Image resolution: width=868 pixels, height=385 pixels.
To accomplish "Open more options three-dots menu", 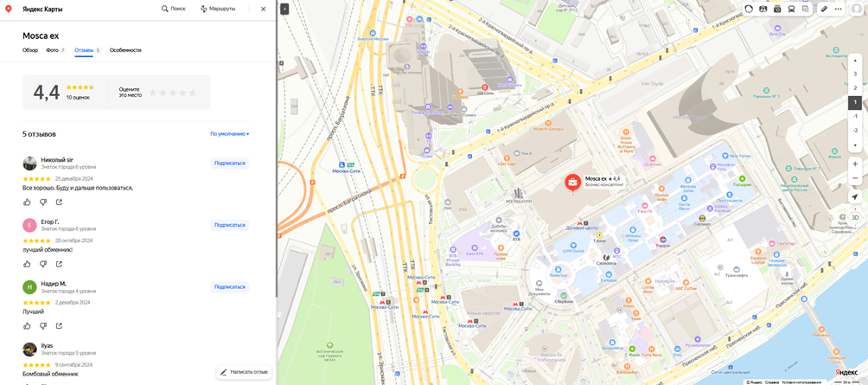I will point(838,9).
